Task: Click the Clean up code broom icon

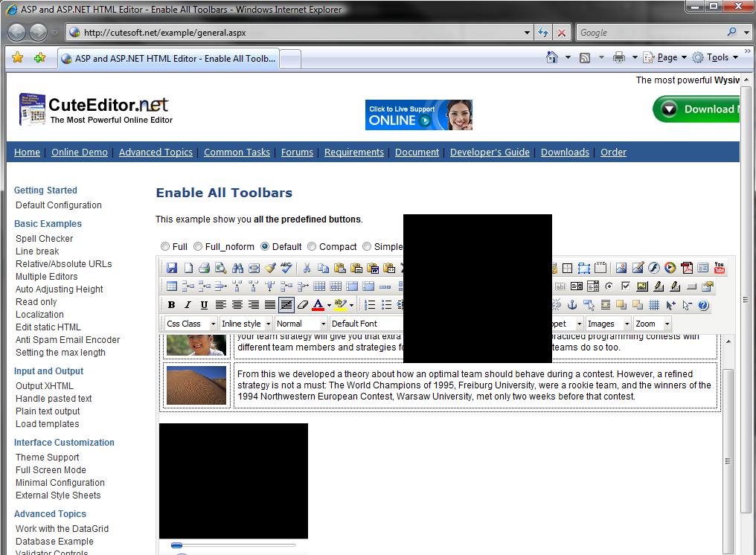Action: [x=271, y=268]
